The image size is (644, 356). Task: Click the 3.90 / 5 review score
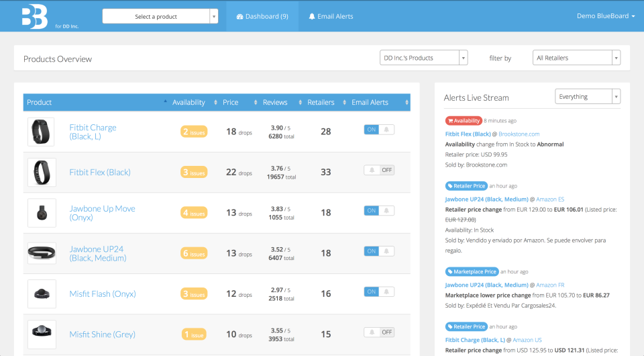pos(280,128)
